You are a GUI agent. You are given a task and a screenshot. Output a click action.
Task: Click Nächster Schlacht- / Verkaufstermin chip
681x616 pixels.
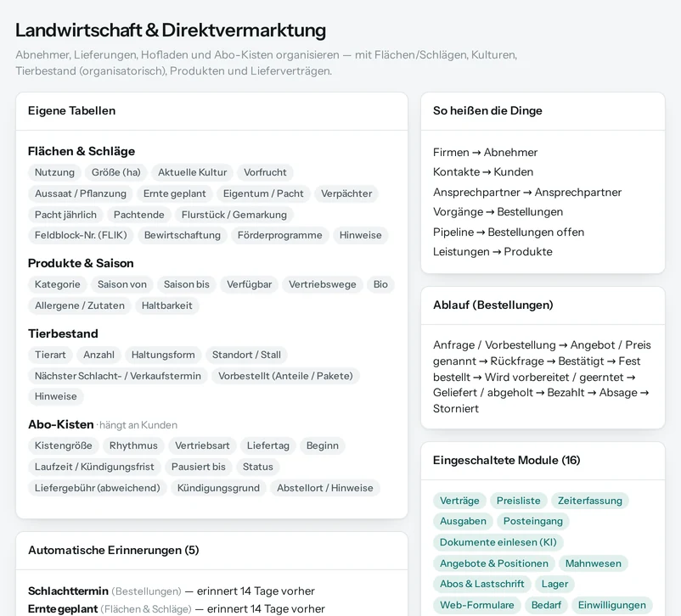click(x=118, y=376)
